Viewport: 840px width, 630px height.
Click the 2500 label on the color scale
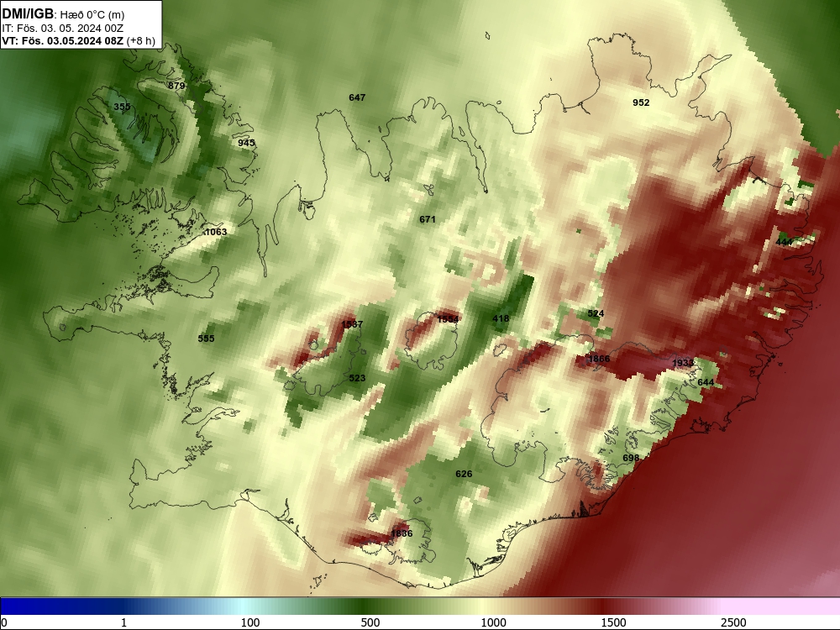(733, 622)
